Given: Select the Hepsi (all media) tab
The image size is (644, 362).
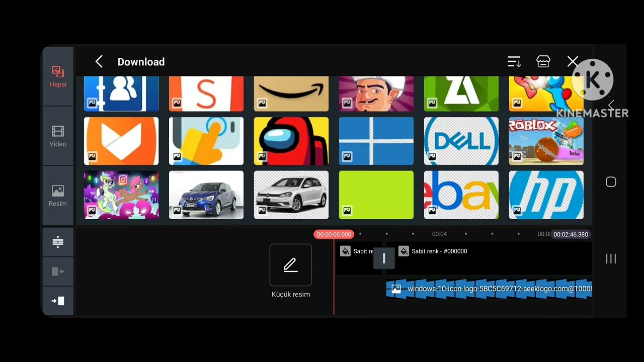Looking at the screenshot, I should 58,76.
